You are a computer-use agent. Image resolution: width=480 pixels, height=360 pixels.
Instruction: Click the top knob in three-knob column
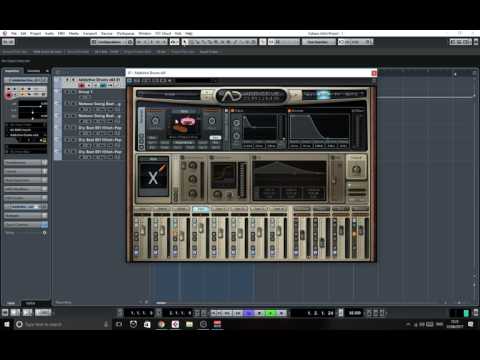192,165
